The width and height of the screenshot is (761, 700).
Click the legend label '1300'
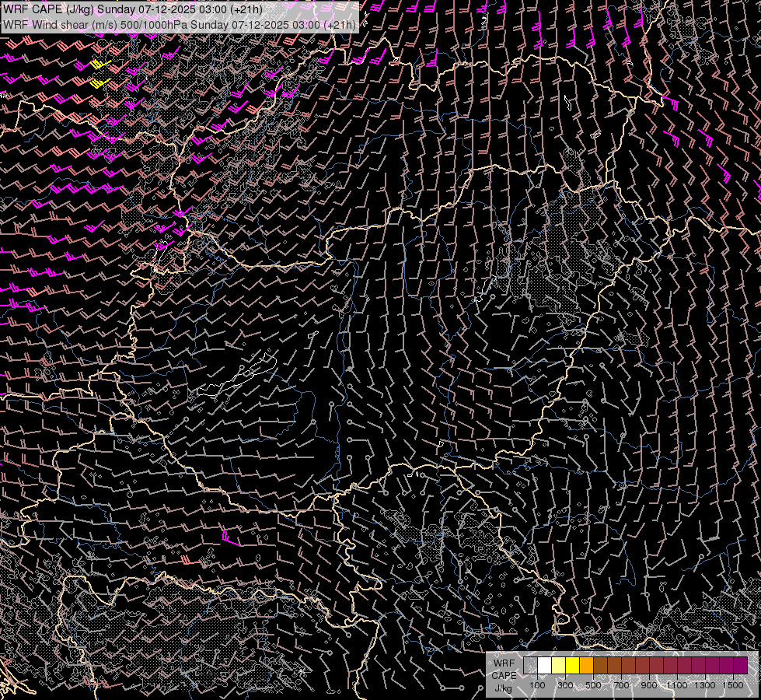coord(705,685)
